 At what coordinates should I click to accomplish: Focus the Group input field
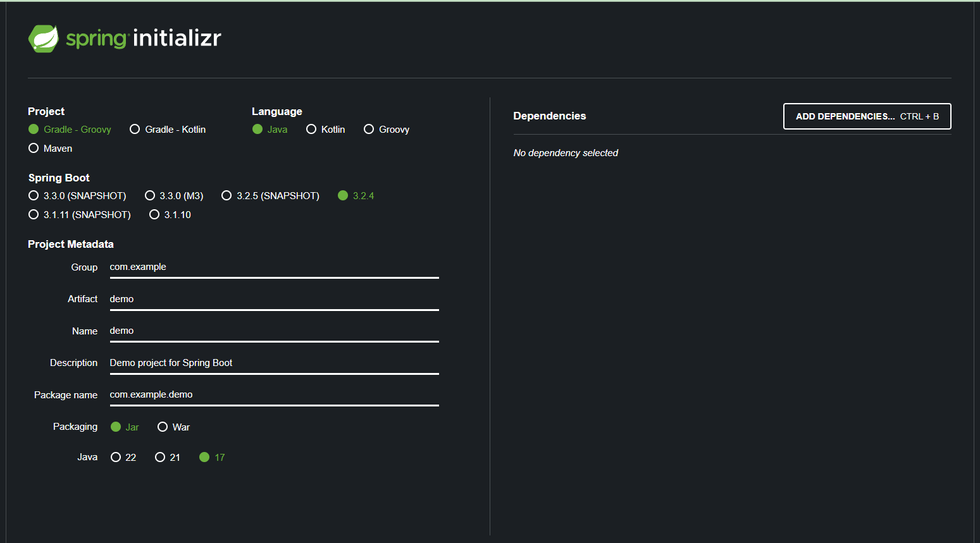(275, 267)
